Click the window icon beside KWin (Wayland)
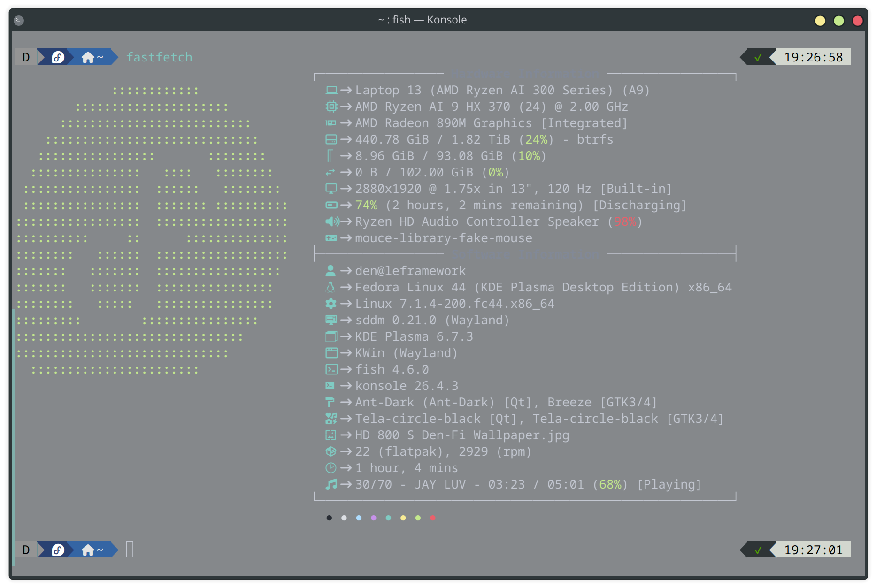The width and height of the screenshot is (876, 588). [x=331, y=353]
